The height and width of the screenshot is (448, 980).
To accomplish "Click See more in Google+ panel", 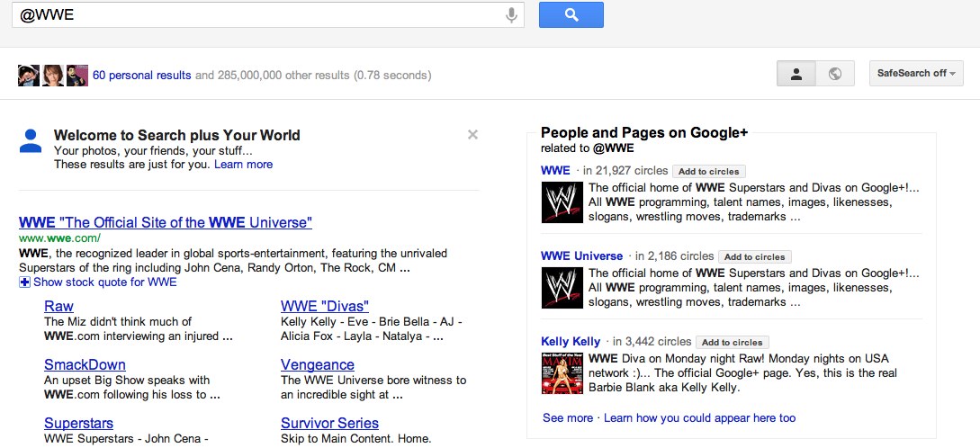I will (568, 417).
